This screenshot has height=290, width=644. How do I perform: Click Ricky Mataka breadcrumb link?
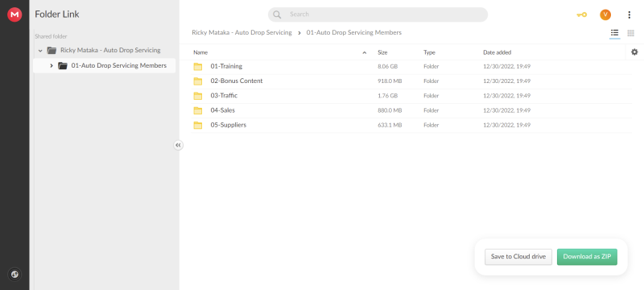pyautogui.click(x=242, y=32)
